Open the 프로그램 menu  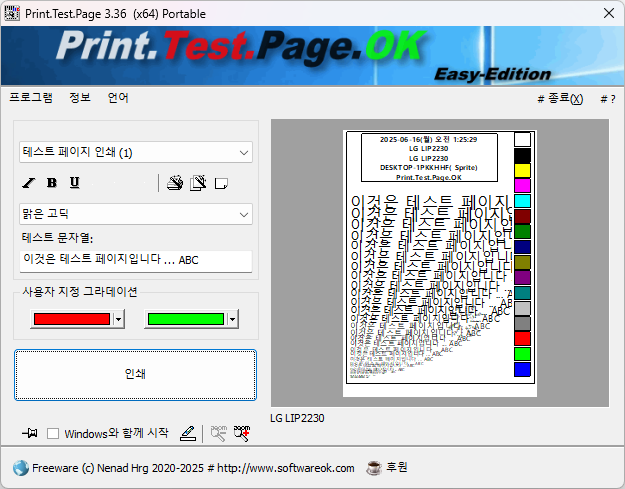click(31, 98)
